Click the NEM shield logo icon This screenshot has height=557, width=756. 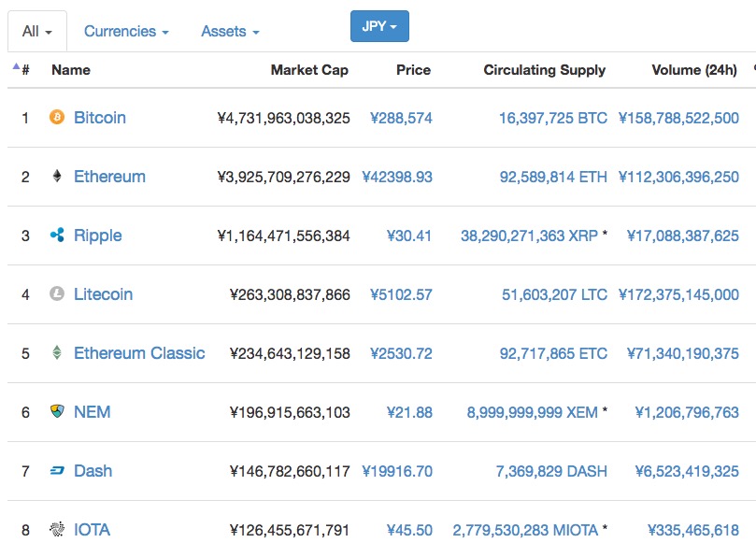[x=57, y=411]
